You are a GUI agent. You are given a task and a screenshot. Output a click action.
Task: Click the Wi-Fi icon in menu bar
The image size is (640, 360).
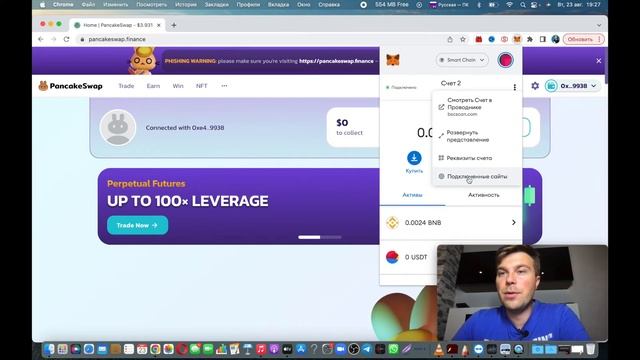pyautogui.click(x=509, y=5)
